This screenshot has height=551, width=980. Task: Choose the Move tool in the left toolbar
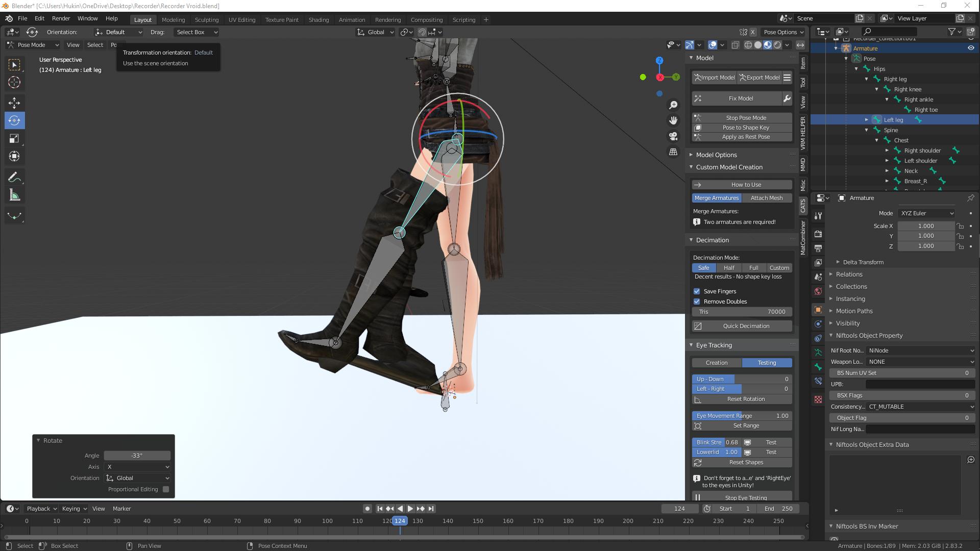(x=14, y=103)
